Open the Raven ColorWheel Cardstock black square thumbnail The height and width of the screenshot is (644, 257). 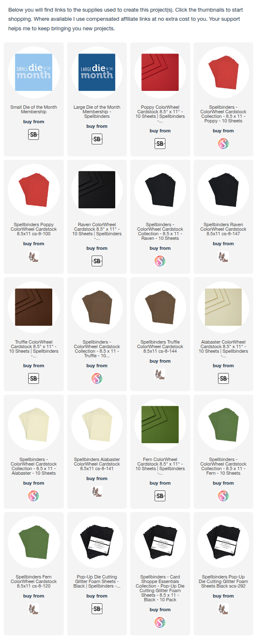[97, 190]
